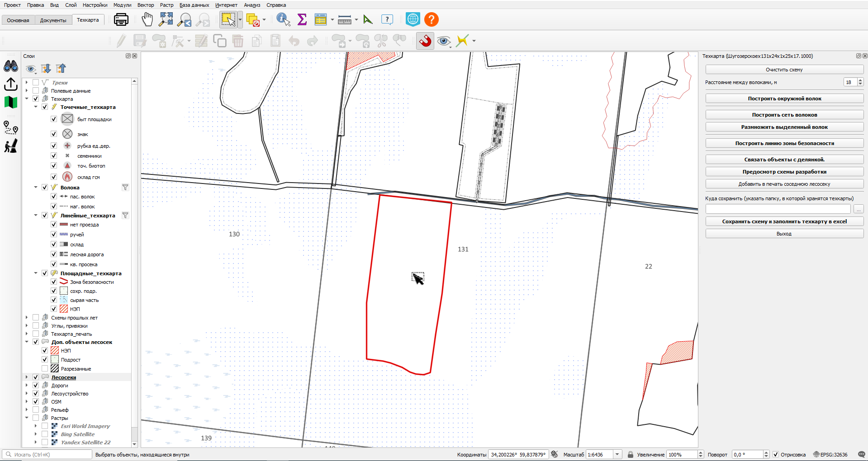Open the orange help question mark icon
Screen dimensions: 868x461
(x=432, y=19)
